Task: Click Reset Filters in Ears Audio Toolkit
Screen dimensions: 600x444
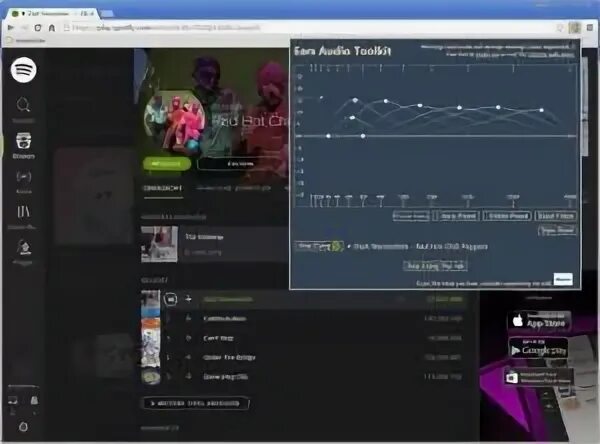Action: click(x=556, y=216)
